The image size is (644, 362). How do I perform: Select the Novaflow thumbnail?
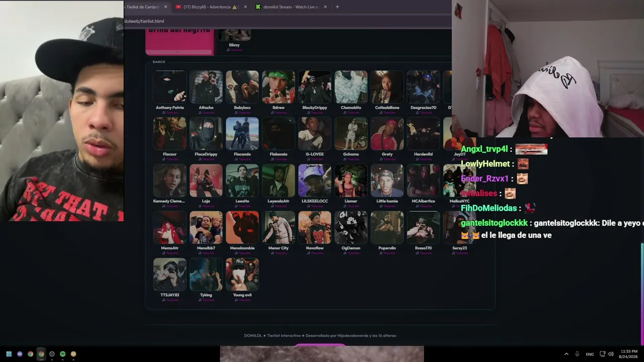pyautogui.click(x=315, y=227)
